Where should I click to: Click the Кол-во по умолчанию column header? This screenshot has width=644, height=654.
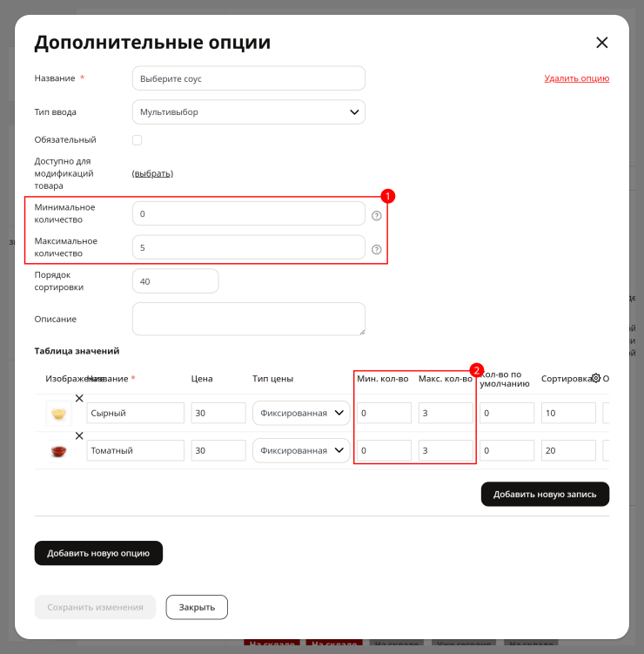[x=505, y=379]
